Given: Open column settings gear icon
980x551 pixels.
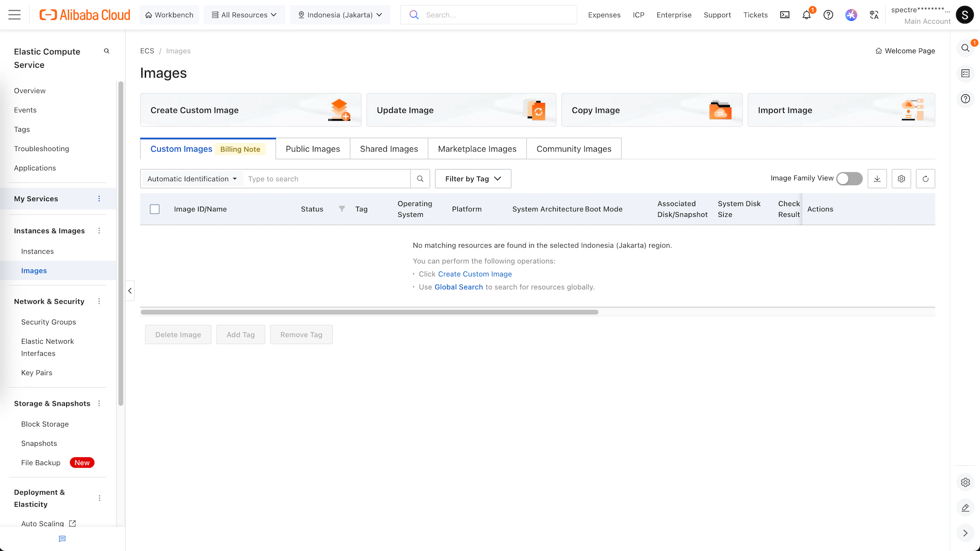Looking at the screenshot, I should pyautogui.click(x=901, y=179).
